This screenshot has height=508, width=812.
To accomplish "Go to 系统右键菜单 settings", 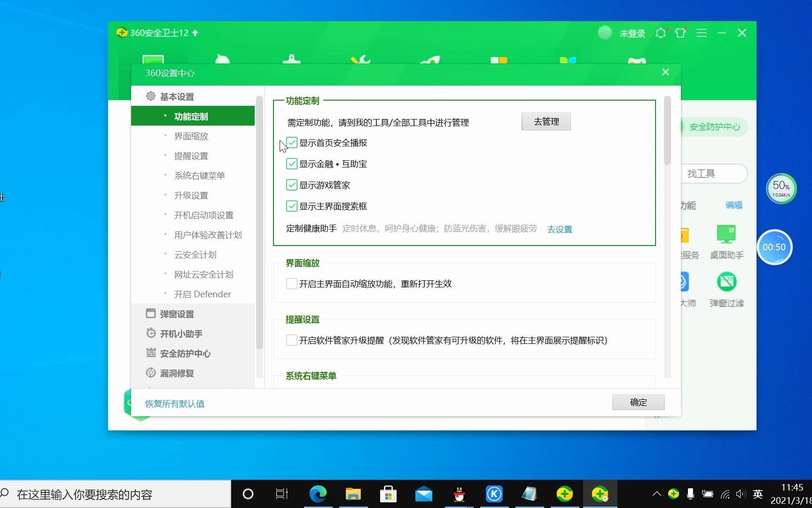I will [199, 175].
